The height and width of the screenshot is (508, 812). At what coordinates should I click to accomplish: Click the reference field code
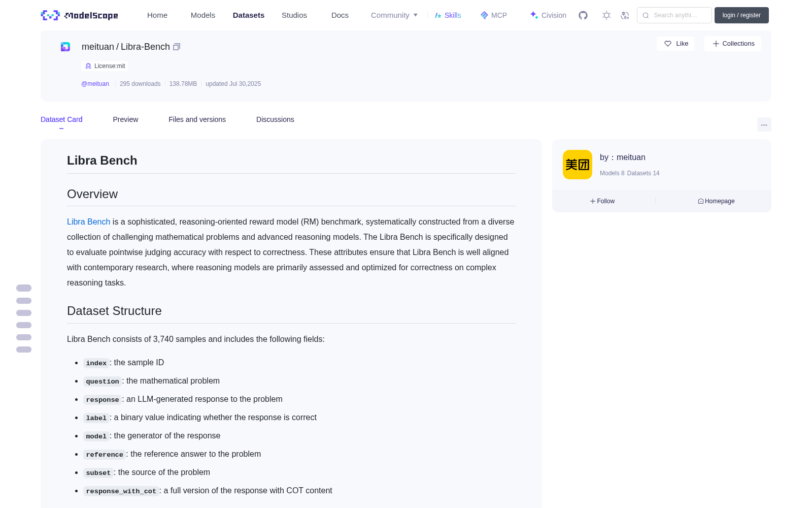point(105,455)
